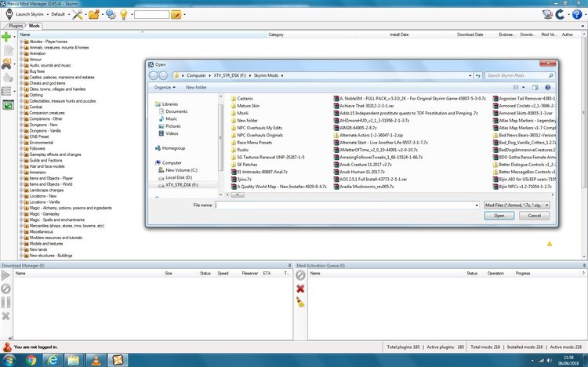Open the File name history dropdown arrow
The image size is (588, 367).
477,205
